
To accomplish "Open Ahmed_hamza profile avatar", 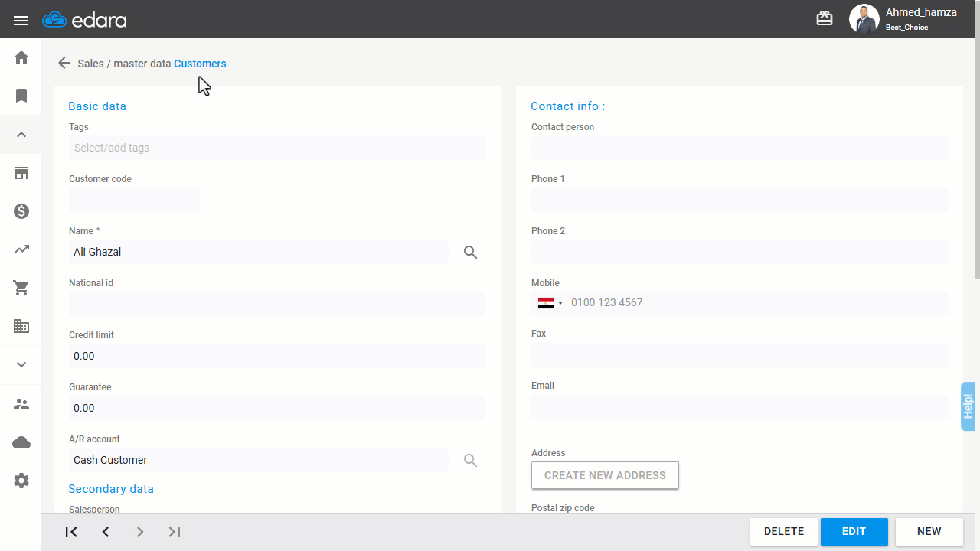I will (864, 19).
